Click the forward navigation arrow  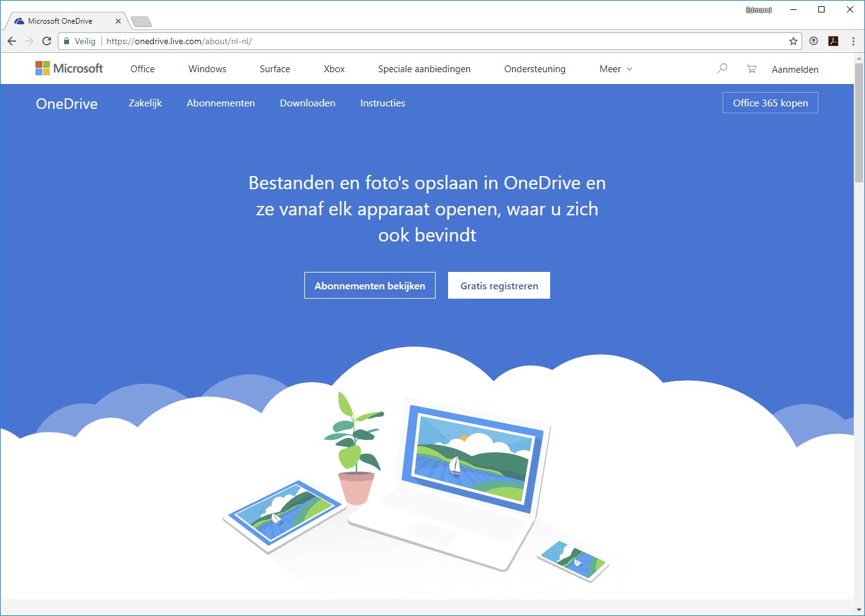[x=29, y=41]
